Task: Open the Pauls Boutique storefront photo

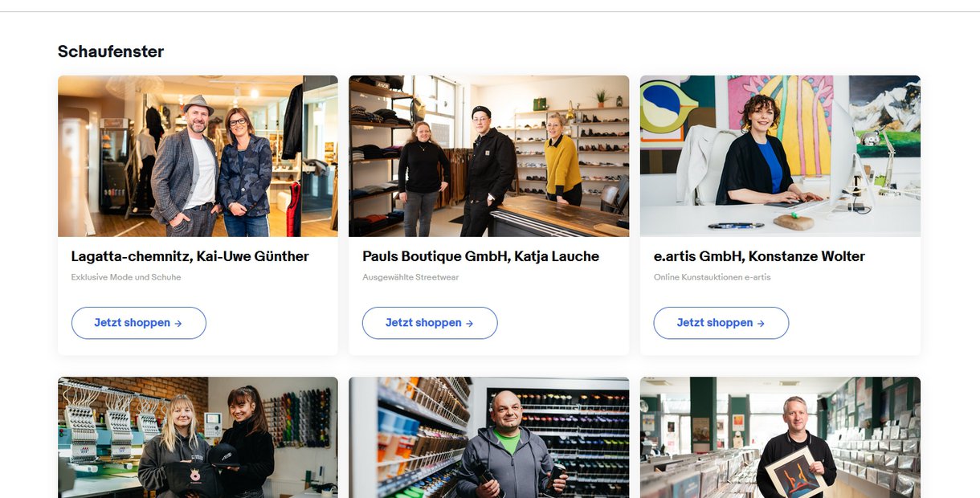Action: pyautogui.click(x=488, y=156)
